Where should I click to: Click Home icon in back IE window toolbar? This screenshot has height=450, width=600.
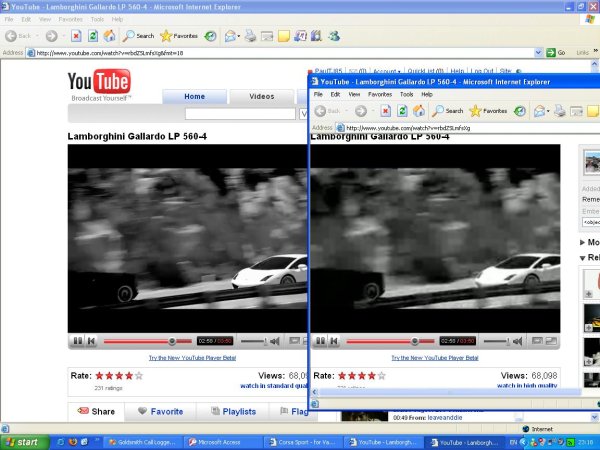[109, 36]
